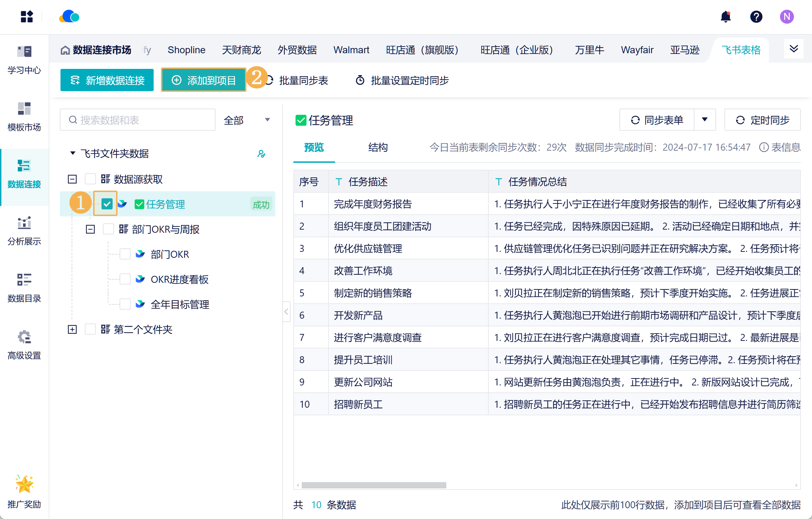The width and height of the screenshot is (812, 519).
Task: Check the 部门OKR与周报 folder checkbox
Action: pos(108,229)
